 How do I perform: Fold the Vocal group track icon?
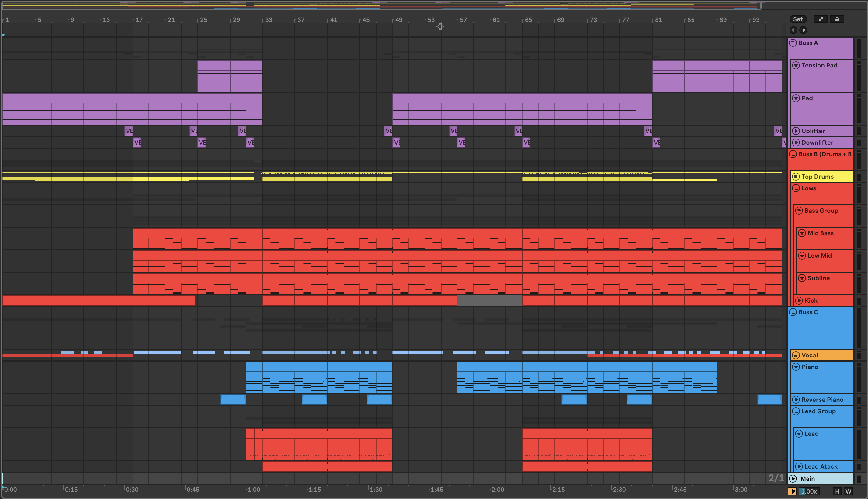796,355
